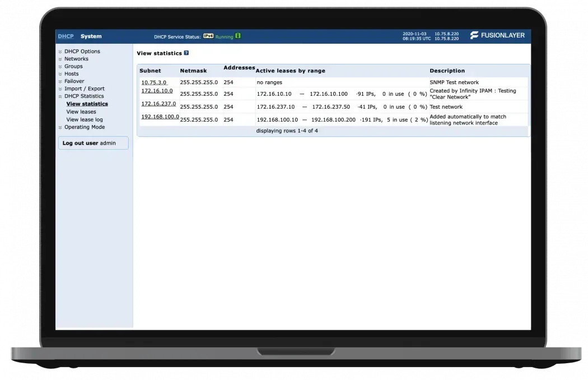This screenshot has height=380, width=588.
Task: Expand the Failover sidebar section
Action: tap(74, 81)
